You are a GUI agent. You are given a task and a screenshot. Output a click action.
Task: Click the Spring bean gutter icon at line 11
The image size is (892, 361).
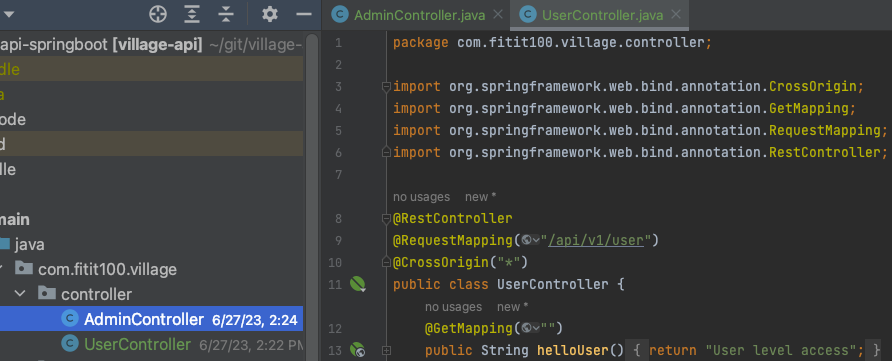pyautogui.click(x=357, y=284)
